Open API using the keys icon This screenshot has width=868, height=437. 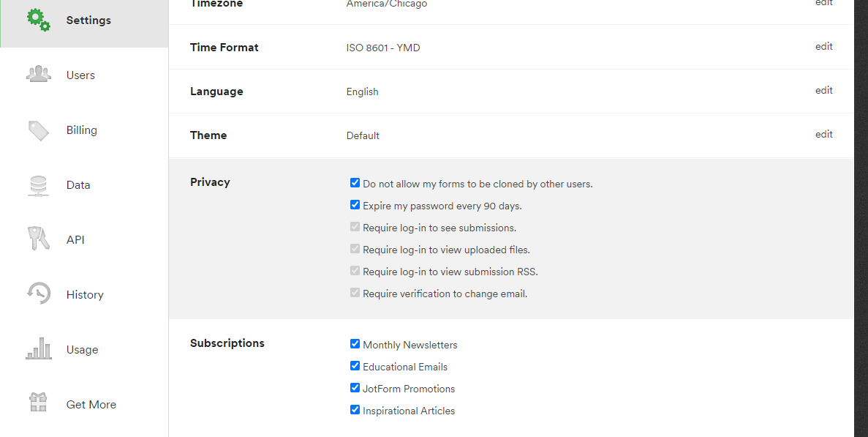[x=39, y=239]
